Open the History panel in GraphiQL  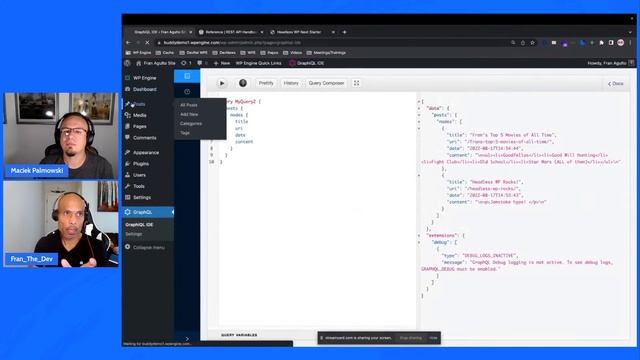pos(291,83)
